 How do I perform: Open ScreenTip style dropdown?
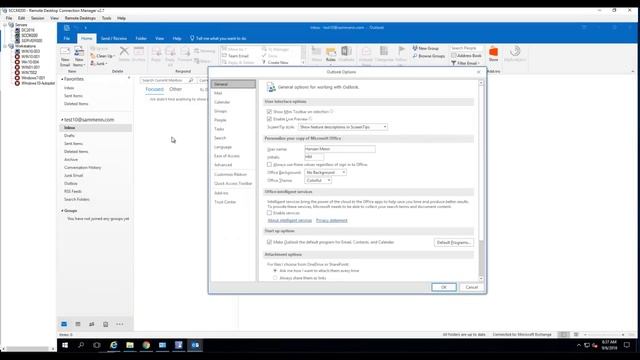click(x=343, y=127)
